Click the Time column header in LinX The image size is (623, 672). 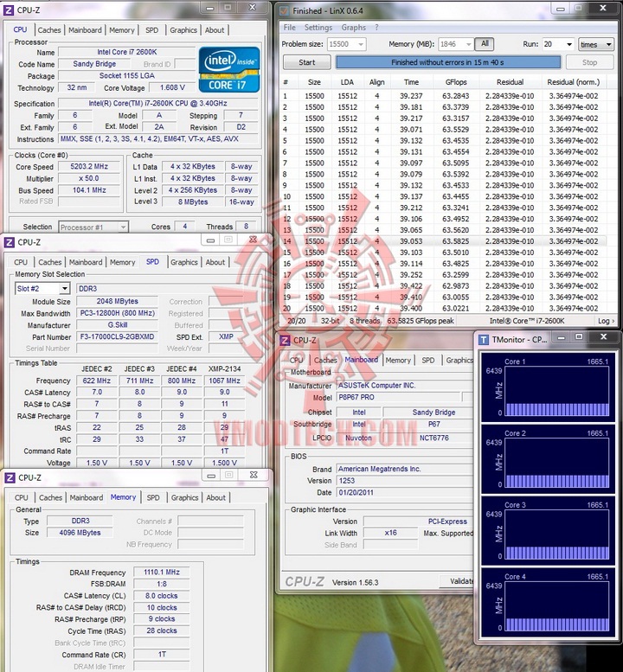[x=411, y=82]
